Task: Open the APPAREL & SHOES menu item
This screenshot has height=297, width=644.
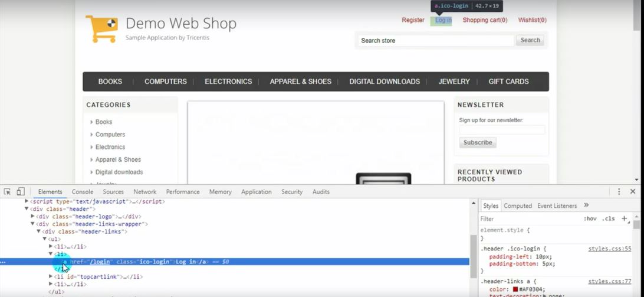Action: pos(301,81)
